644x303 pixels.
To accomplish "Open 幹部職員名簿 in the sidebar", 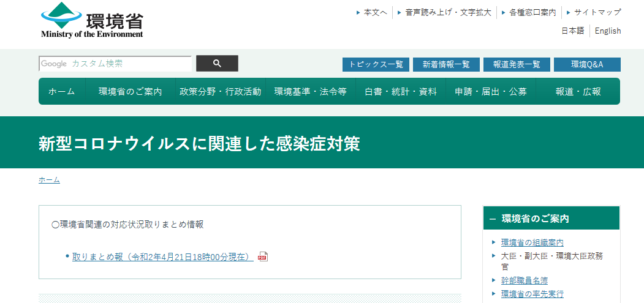I will (524, 280).
